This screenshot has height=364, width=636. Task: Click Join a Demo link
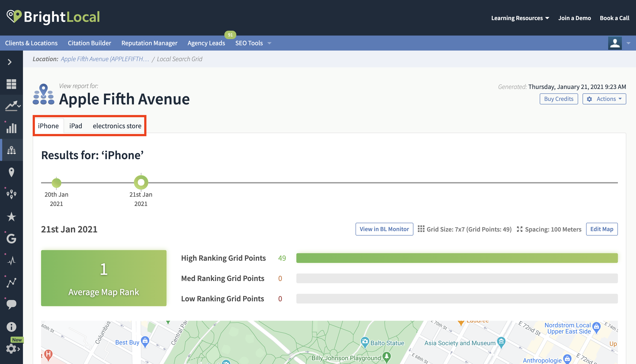tap(574, 18)
